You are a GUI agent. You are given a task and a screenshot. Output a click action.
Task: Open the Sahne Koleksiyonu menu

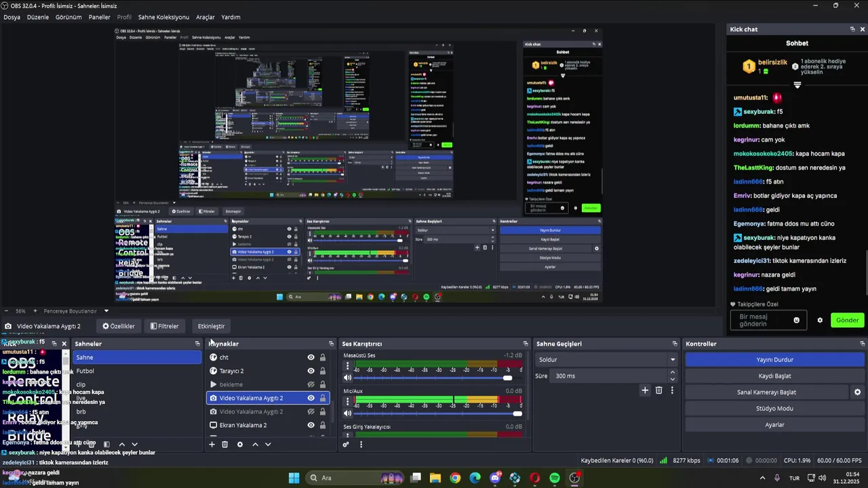point(163,17)
